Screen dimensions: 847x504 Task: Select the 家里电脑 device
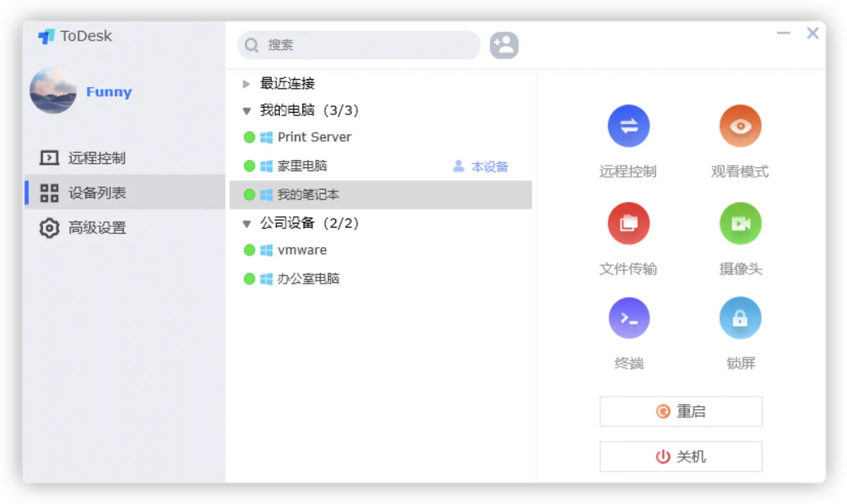point(381,166)
